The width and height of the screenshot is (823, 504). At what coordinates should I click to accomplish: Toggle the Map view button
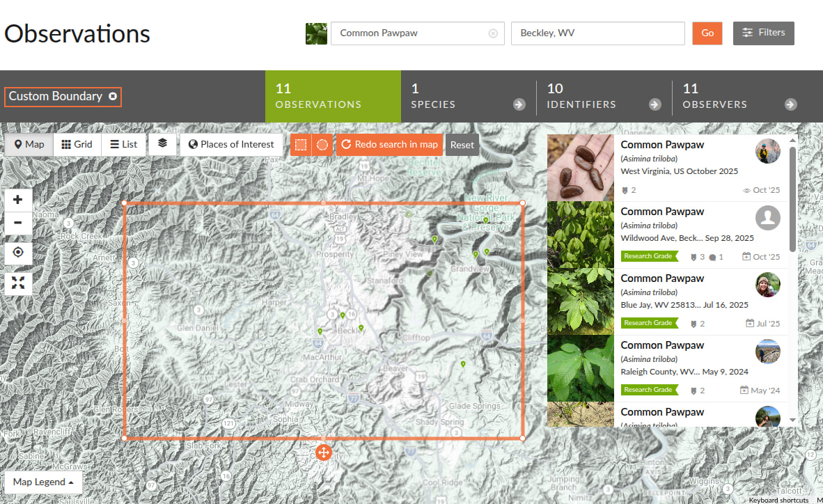[29, 145]
